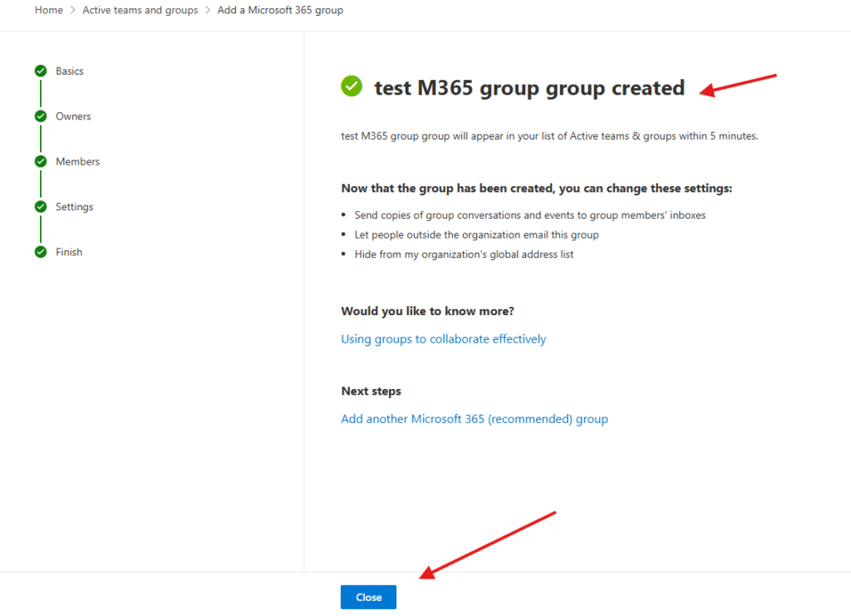This screenshot has width=851, height=616.
Task: Open the Settings wizard step
Action: click(x=75, y=207)
